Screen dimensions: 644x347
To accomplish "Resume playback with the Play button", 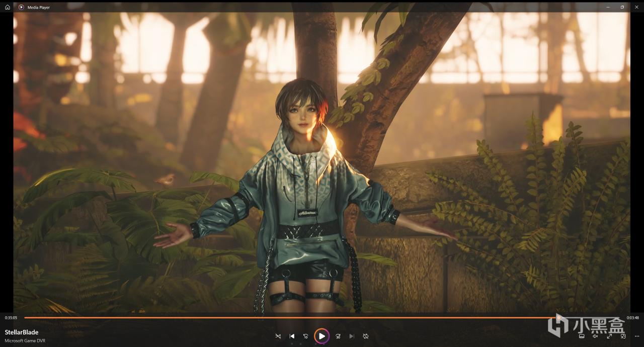I will pyautogui.click(x=321, y=336).
